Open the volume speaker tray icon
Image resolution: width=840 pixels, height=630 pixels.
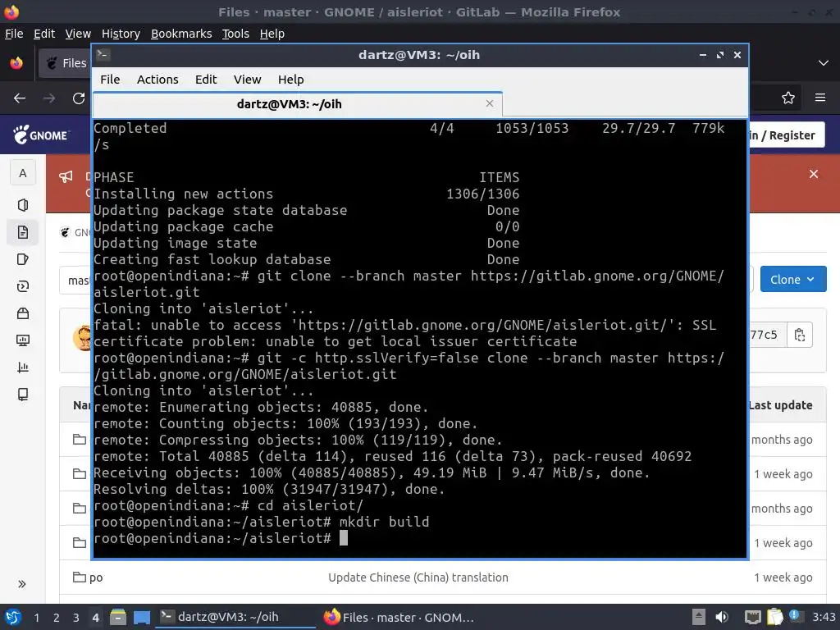(722, 617)
